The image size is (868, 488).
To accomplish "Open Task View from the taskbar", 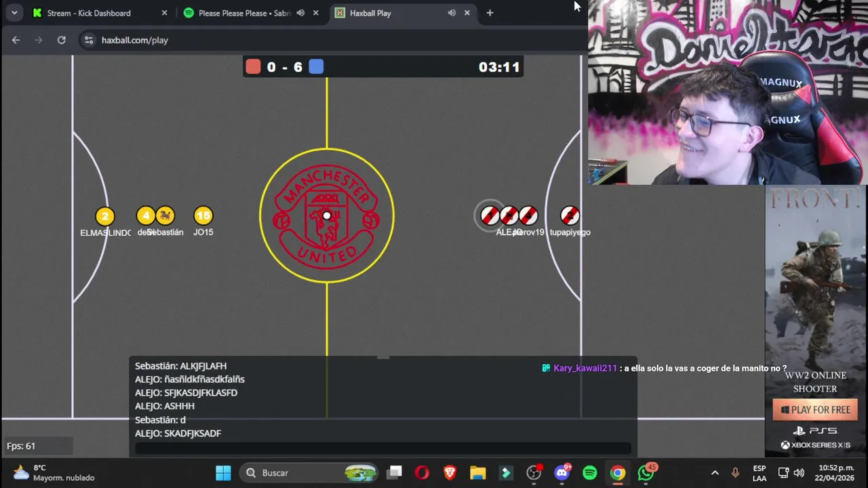I will [x=394, y=472].
